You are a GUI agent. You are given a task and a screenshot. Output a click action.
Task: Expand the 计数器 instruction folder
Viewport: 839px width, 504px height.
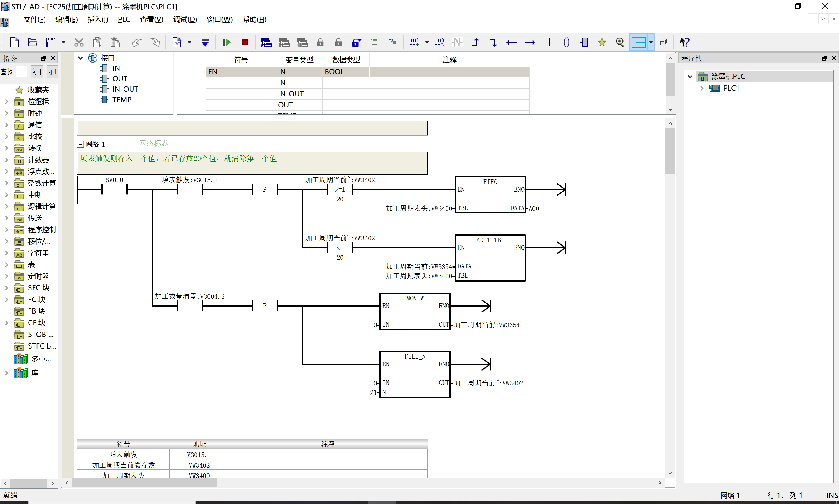[x=6, y=160]
